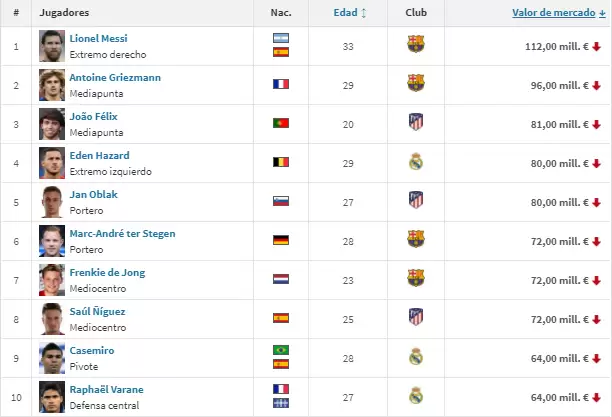612x417 pixels.
Task: Open Saúl Ñíguez's player profile link
Action: point(98,311)
